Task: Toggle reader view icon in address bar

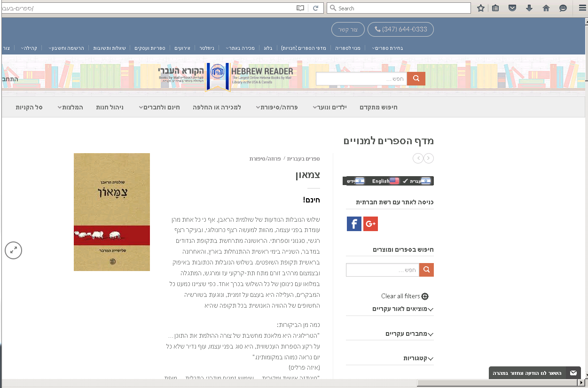Action: pos(300,8)
